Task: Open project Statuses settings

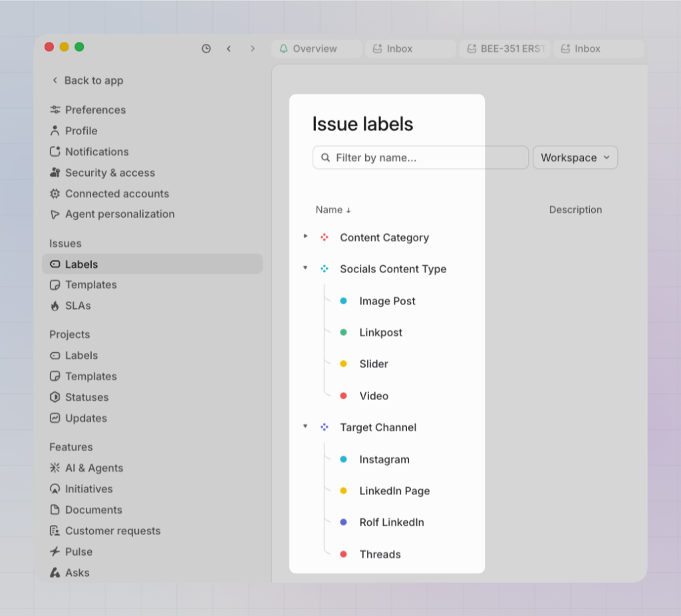Action: (86, 397)
